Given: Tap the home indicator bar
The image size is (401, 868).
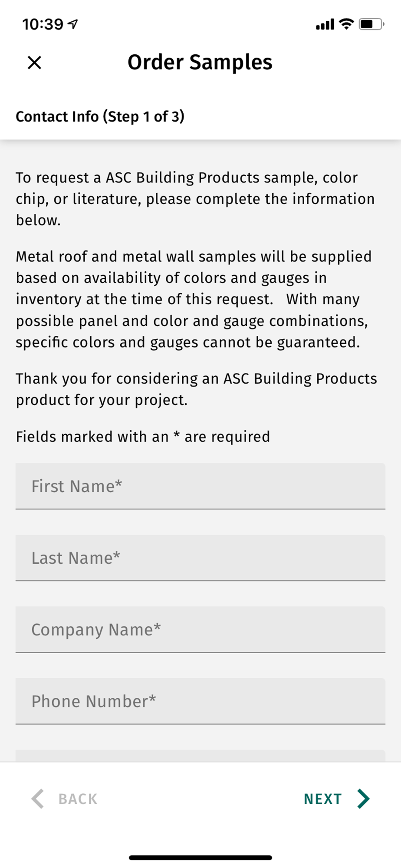Looking at the screenshot, I should (200, 858).
